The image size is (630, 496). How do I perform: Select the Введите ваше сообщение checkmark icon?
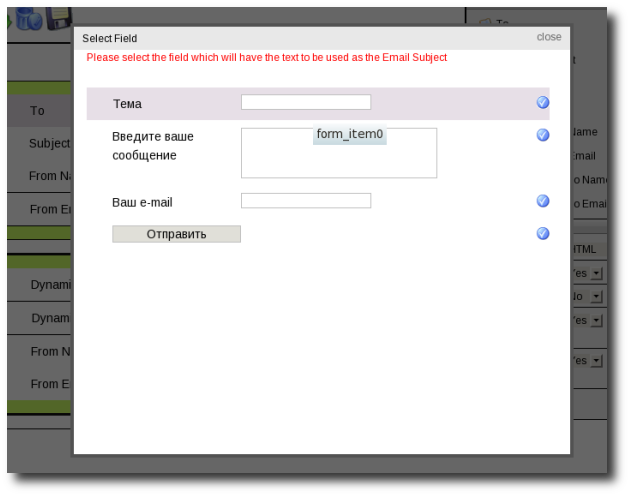coord(542,135)
